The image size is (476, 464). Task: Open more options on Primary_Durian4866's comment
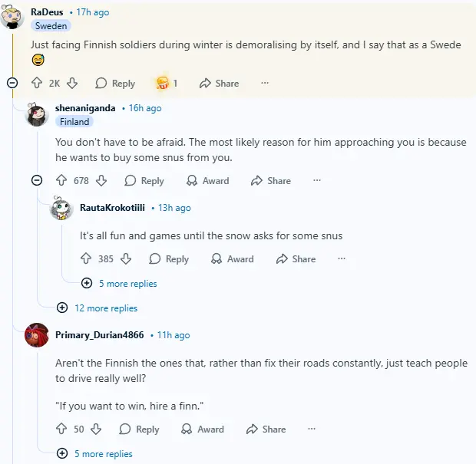click(312, 429)
